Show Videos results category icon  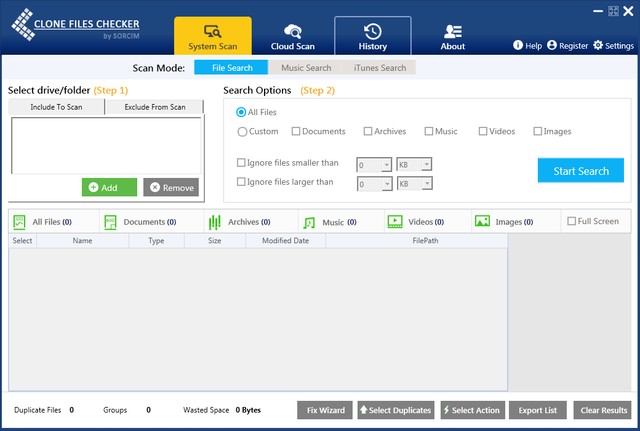coord(395,222)
